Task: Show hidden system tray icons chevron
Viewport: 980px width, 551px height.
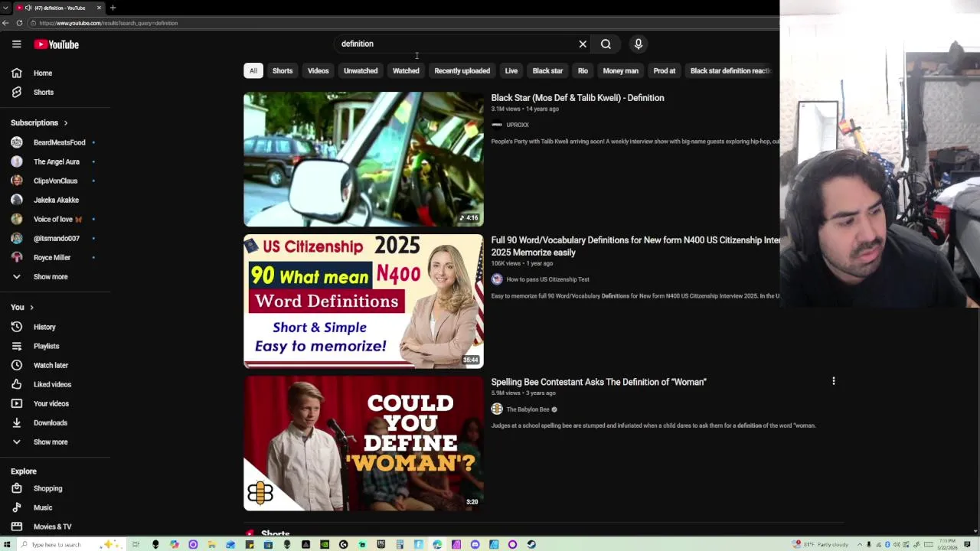Action: click(860, 544)
